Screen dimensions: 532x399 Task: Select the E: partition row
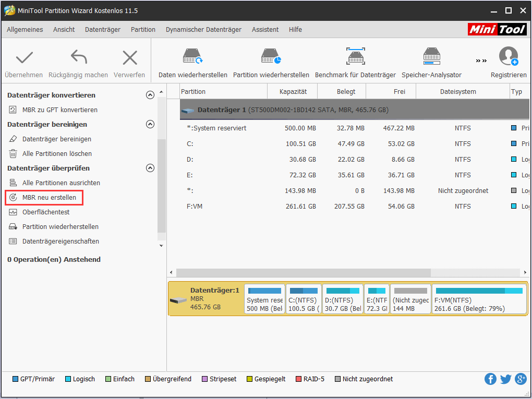pos(355,175)
